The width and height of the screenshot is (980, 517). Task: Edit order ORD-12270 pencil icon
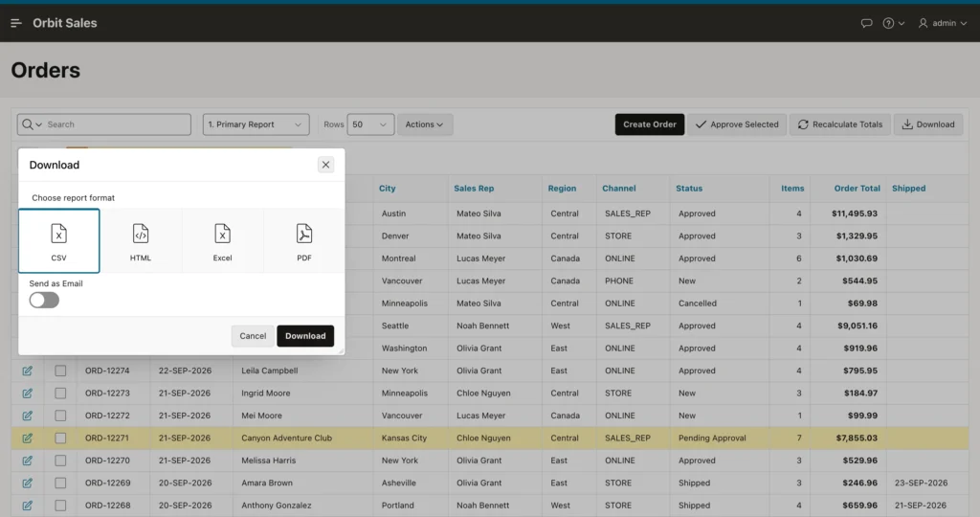(x=28, y=461)
